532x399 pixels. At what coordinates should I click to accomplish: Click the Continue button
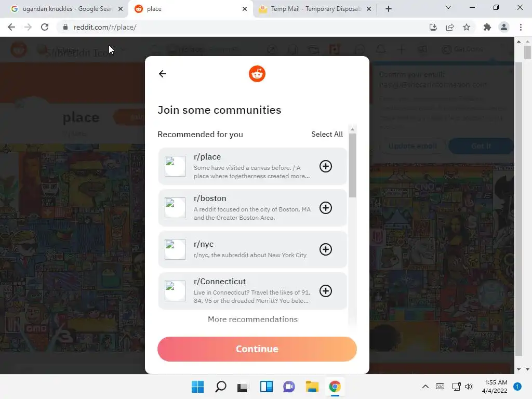[257, 349]
